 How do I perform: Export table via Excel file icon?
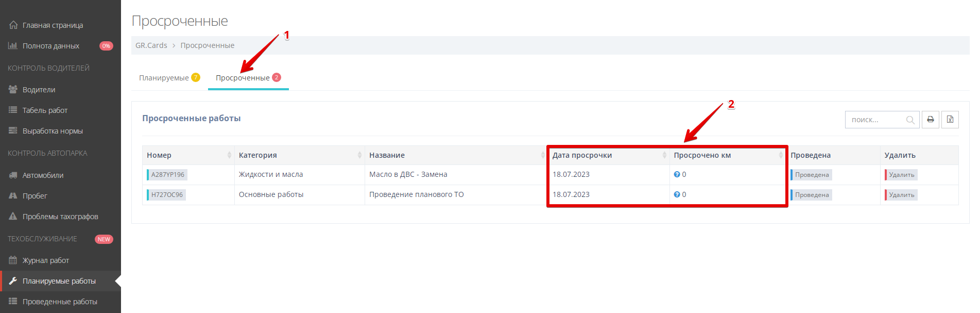tap(950, 120)
